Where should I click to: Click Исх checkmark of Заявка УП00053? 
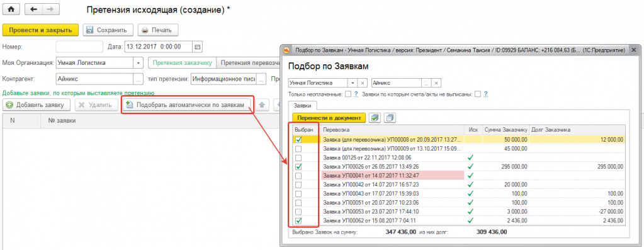tap(470, 212)
